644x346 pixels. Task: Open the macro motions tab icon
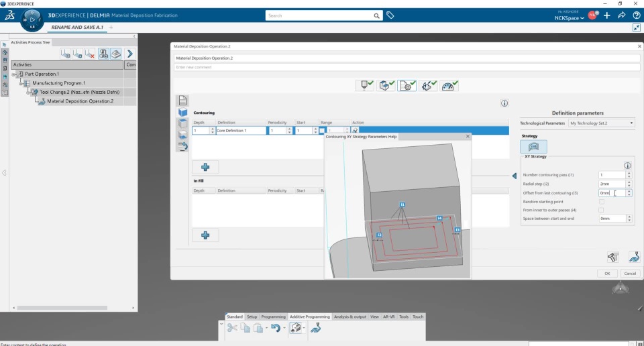click(429, 85)
